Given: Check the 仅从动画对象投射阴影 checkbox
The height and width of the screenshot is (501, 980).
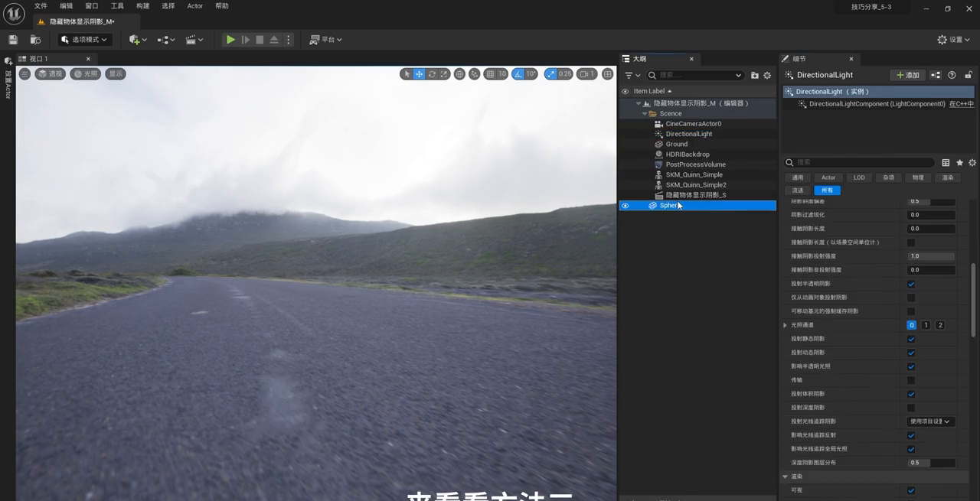Looking at the screenshot, I should (x=911, y=298).
